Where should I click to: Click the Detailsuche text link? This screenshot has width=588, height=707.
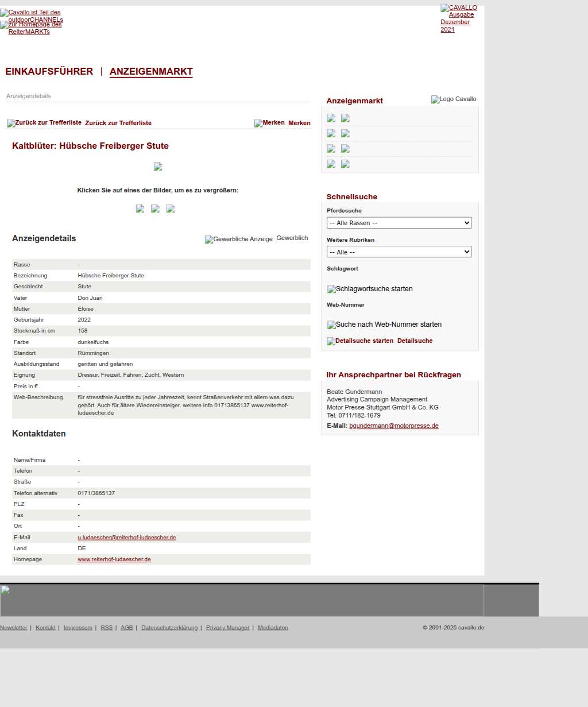pyautogui.click(x=415, y=341)
